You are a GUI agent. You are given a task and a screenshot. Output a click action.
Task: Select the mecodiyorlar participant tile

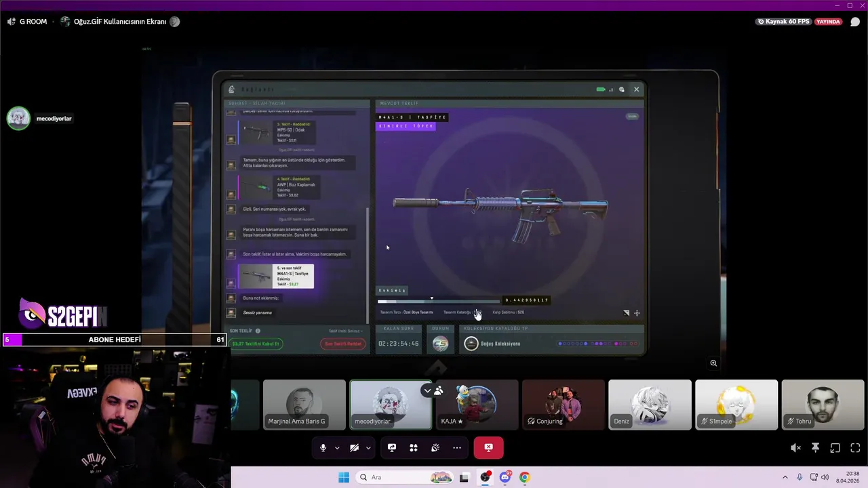click(391, 405)
